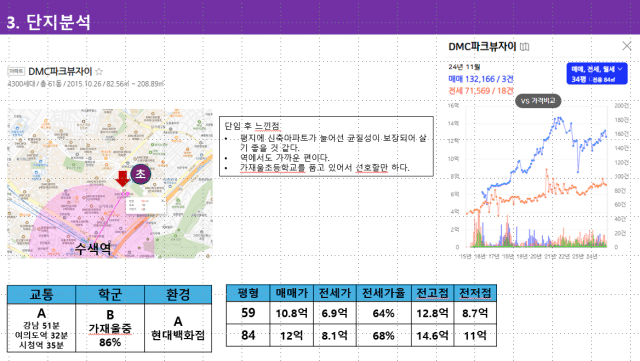The height and width of the screenshot is (361, 640).
Task: Close the DMC파크뷰자이 price chart panel
Action: click(x=627, y=46)
